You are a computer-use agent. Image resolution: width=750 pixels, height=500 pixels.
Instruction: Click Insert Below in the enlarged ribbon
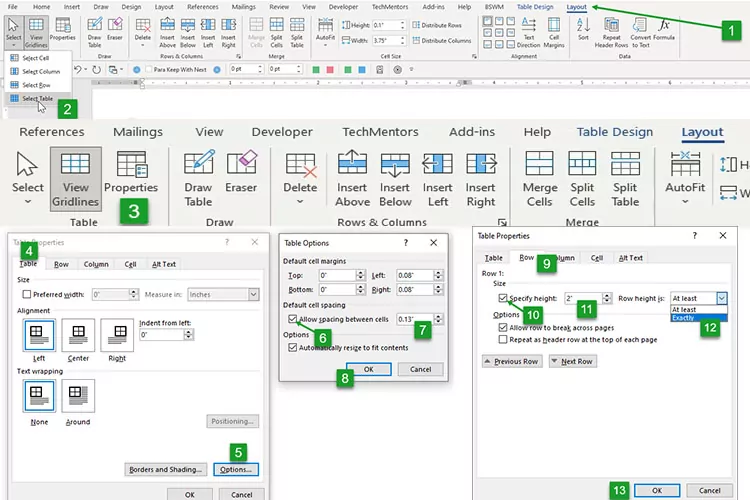coord(395,179)
